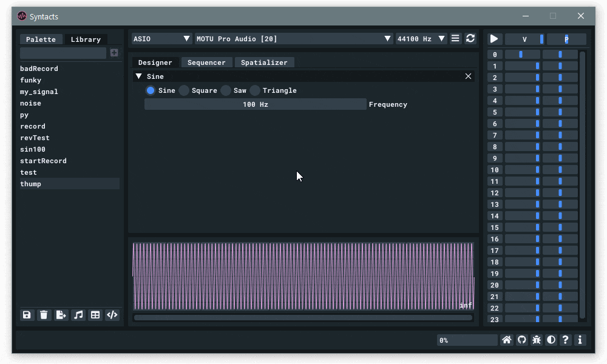Open the Syntacts GitHub page

coord(521,340)
